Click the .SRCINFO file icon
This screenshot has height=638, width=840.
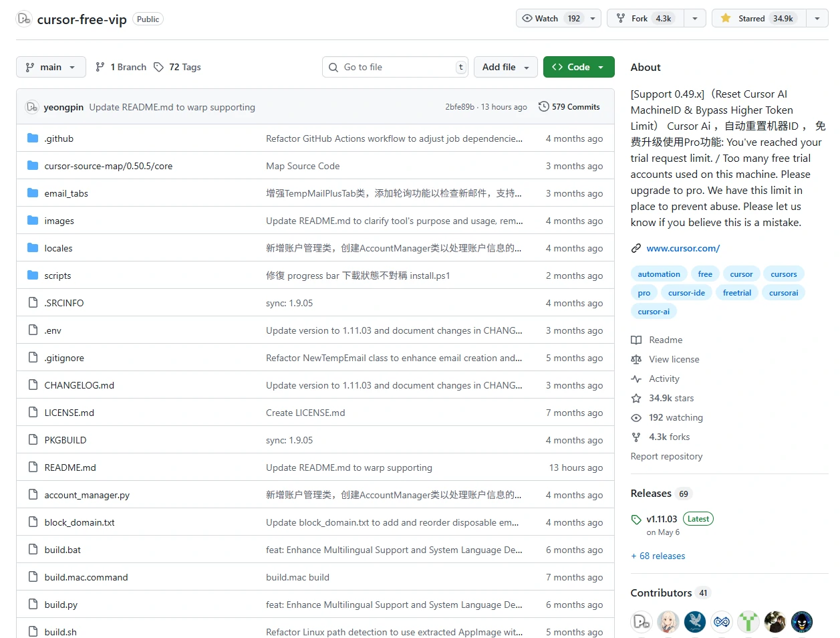(33, 303)
